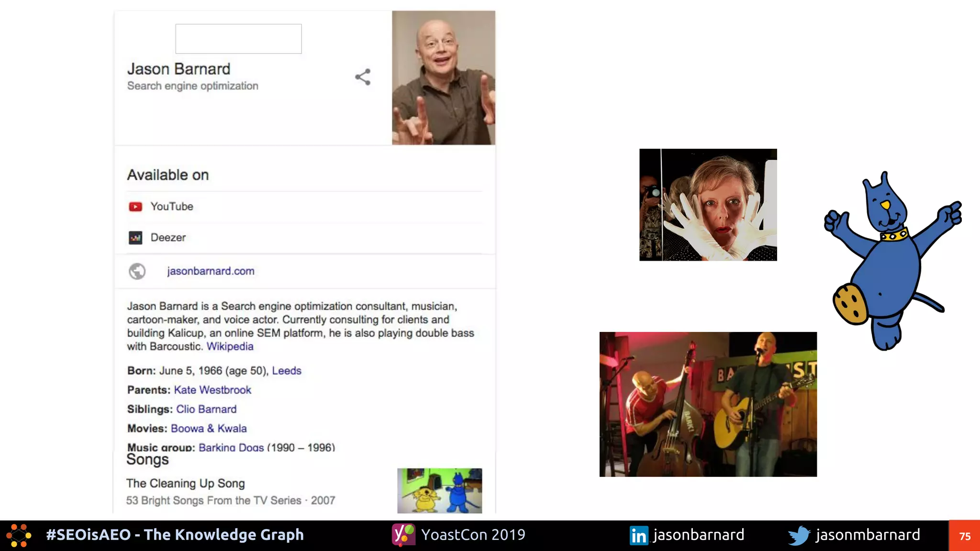The image size is (980, 551).
Task: Click the Deezer logo icon
Action: [x=135, y=238]
